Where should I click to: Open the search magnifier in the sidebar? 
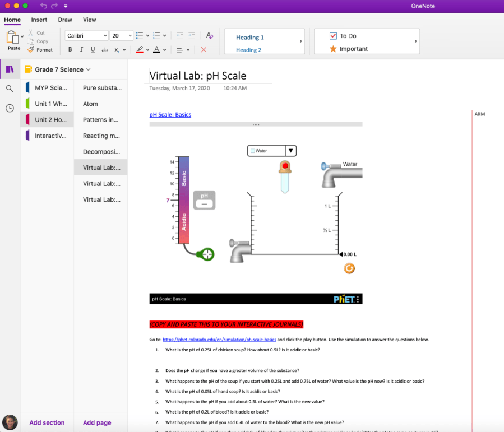click(x=10, y=89)
